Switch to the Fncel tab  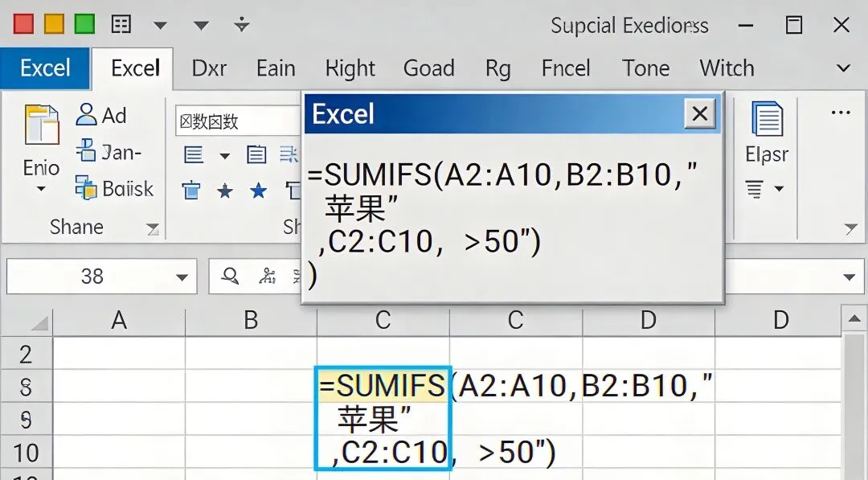pos(566,68)
